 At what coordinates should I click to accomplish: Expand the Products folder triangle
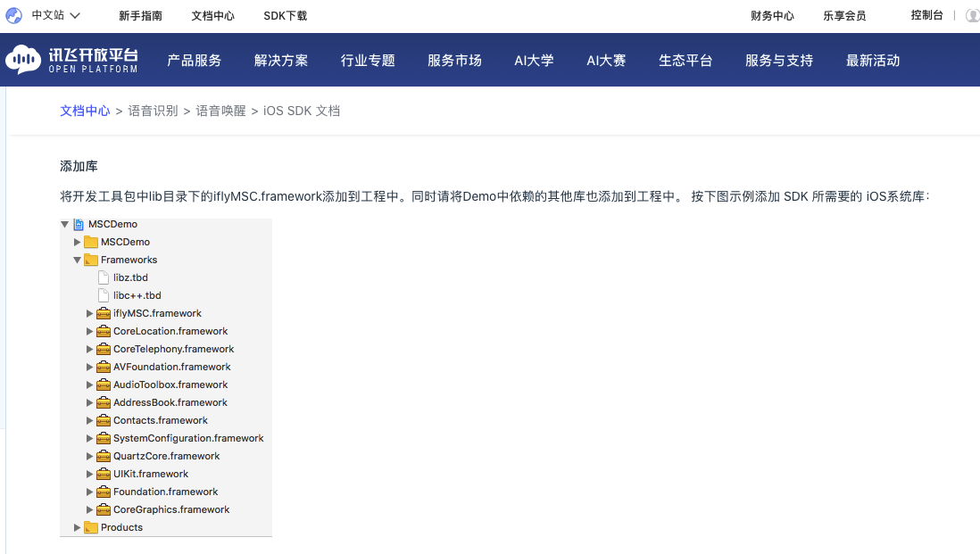(77, 528)
